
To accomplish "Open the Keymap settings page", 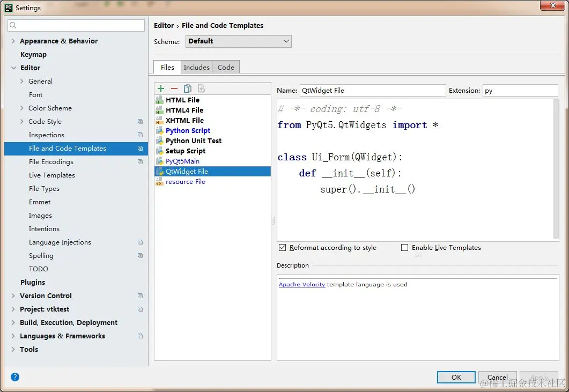I will tap(33, 55).
